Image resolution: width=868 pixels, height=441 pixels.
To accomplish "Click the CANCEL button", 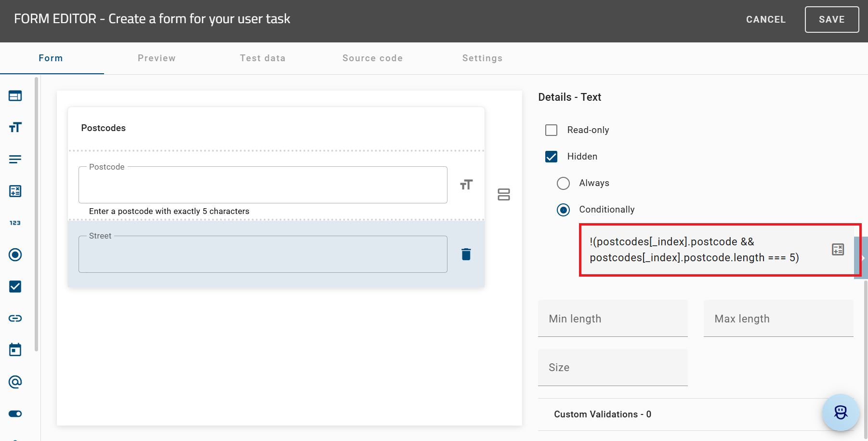I will pyautogui.click(x=766, y=19).
